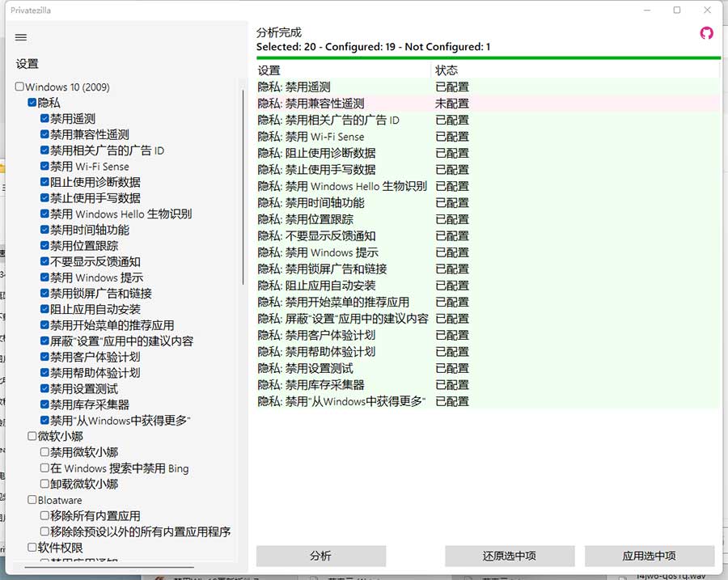Image resolution: width=728 pixels, height=580 pixels.
Task: Select result row 隐私: 不要显示反馈通知
Action: (x=488, y=236)
